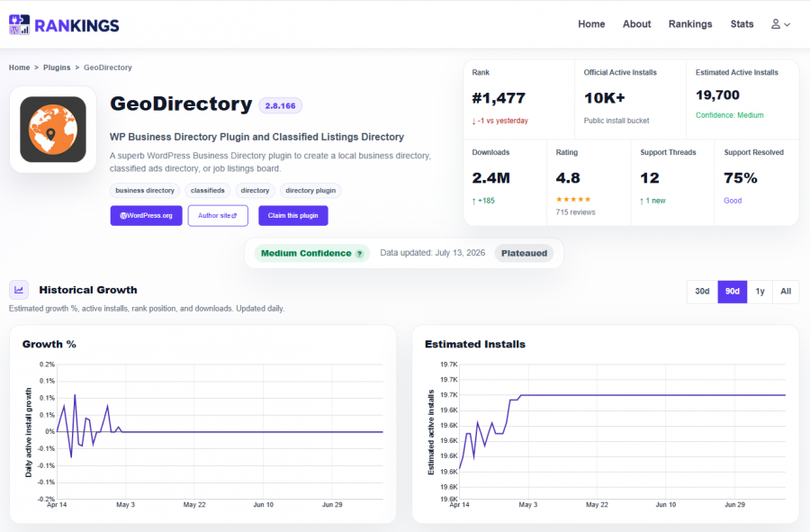
Task: Click the Plateaued status badge
Action: click(524, 253)
